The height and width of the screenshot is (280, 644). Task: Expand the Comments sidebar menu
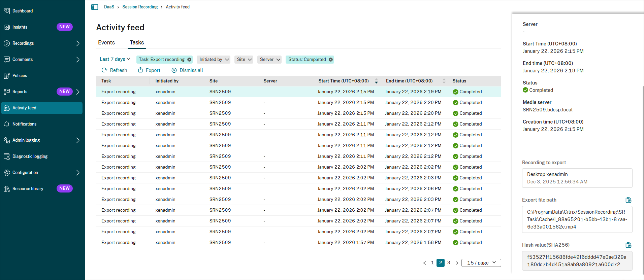tap(78, 60)
